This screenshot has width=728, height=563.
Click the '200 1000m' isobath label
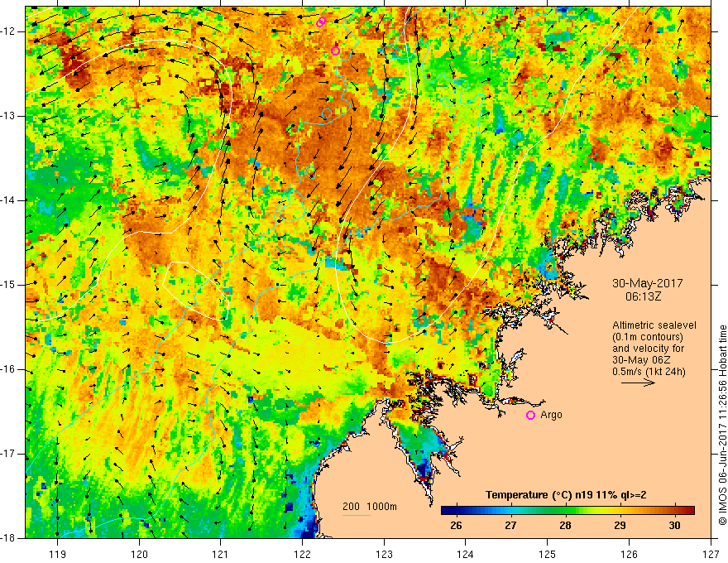pyautogui.click(x=370, y=507)
